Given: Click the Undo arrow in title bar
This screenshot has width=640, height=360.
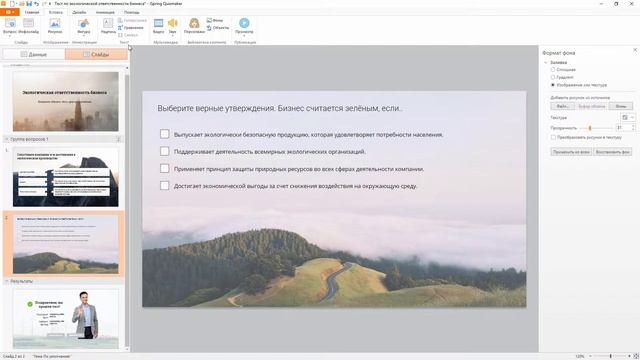Looking at the screenshot, I should pos(36,4).
